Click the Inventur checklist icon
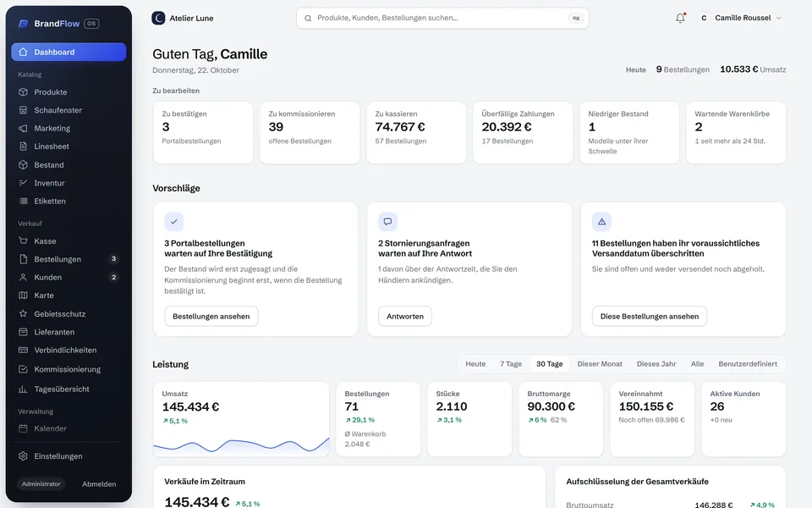The image size is (812, 508). click(23, 183)
